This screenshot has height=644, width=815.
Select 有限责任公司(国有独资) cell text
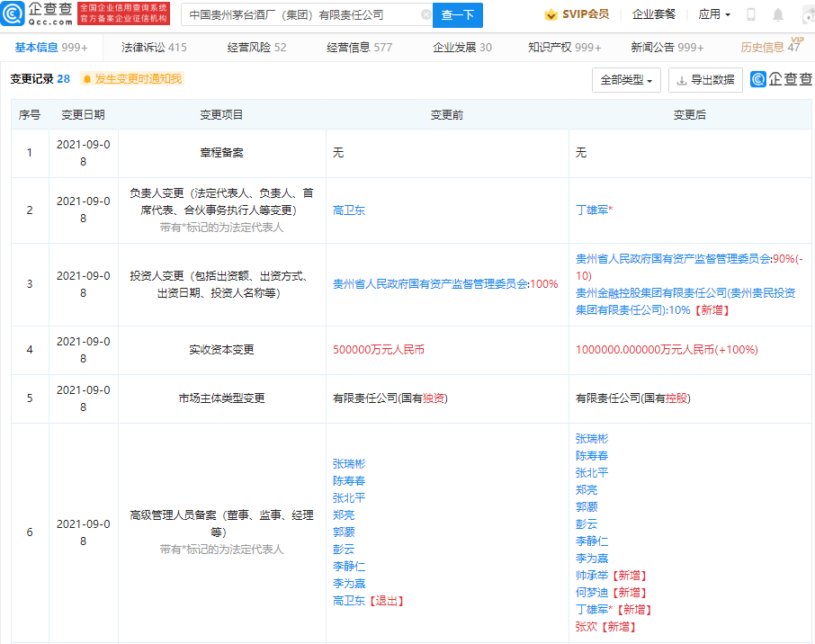coord(390,398)
